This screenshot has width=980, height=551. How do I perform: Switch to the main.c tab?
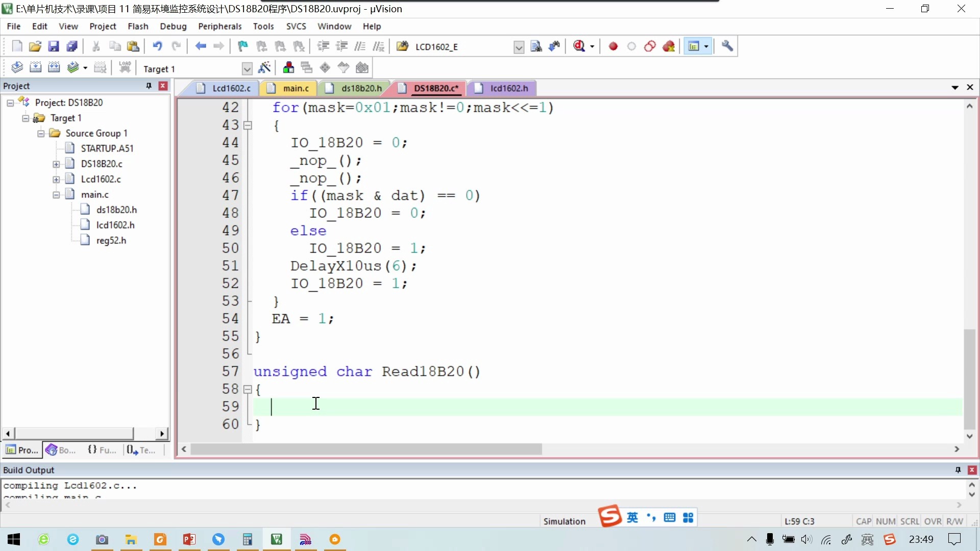point(296,88)
